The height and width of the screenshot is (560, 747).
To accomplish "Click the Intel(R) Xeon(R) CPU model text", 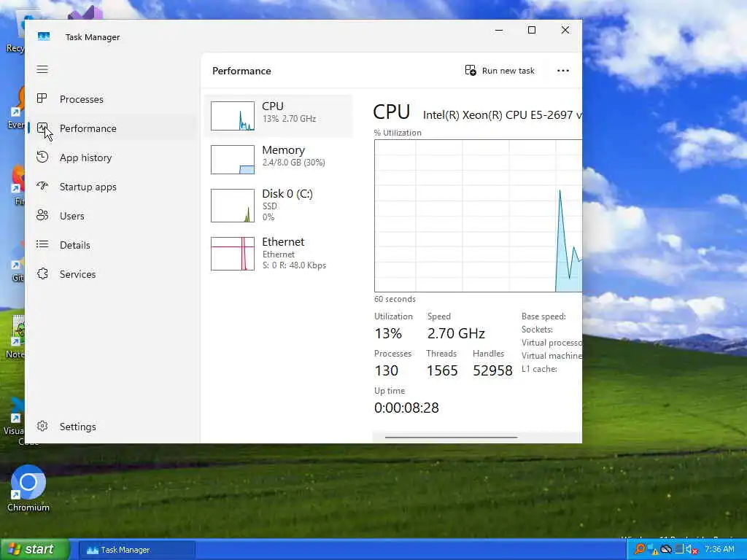I will pyautogui.click(x=502, y=114).
